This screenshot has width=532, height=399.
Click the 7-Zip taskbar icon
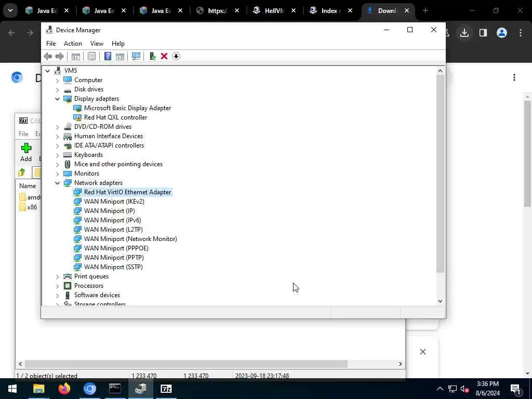[166, 389]
